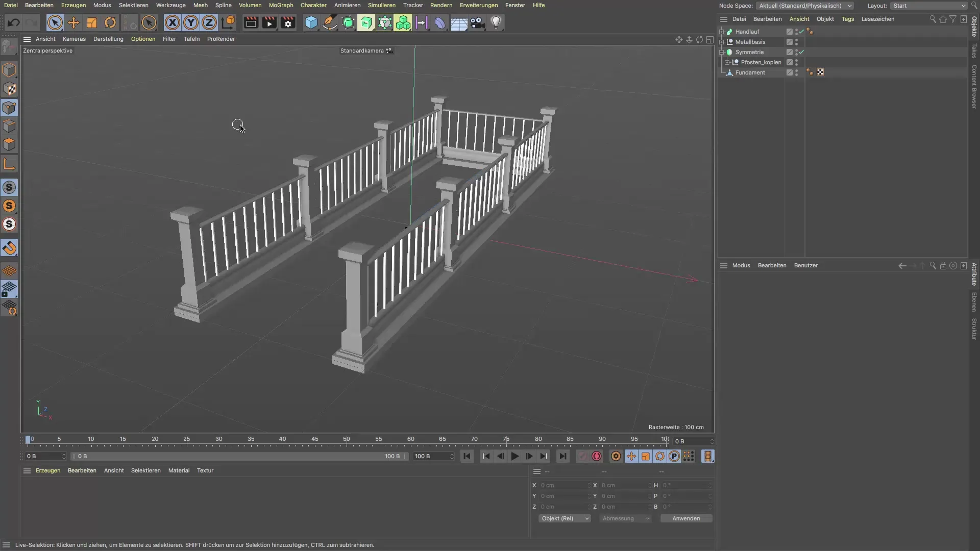The image size is (980, 551).
Task: Open the render settings icon
Action: 288,22
